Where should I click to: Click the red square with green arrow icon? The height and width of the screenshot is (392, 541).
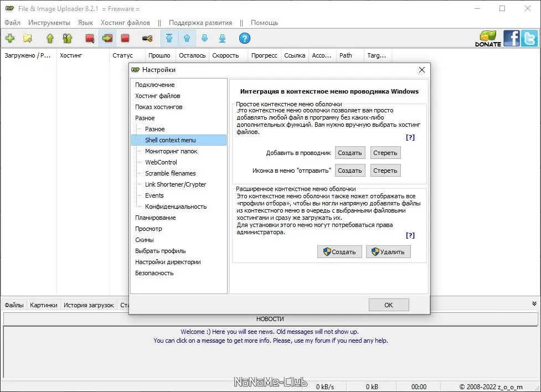107,38
